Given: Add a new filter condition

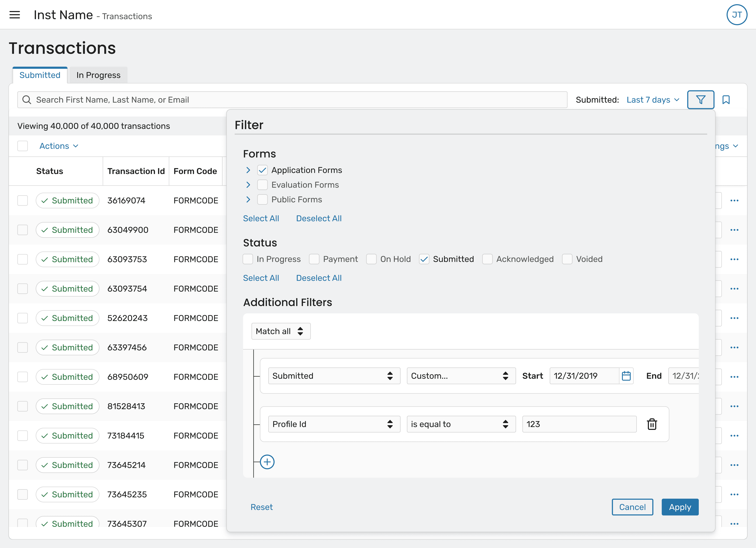Looking at the screenshot, I should [x=267, y=462].
